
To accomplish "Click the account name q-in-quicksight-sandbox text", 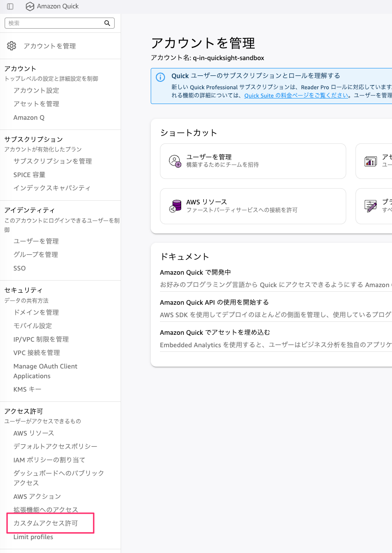I will point(228,58).
